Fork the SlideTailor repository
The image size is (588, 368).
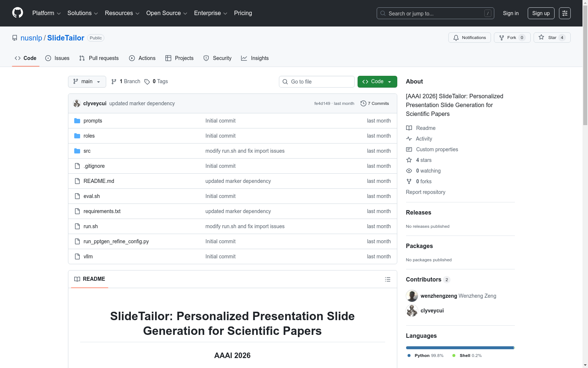[512, 38]
